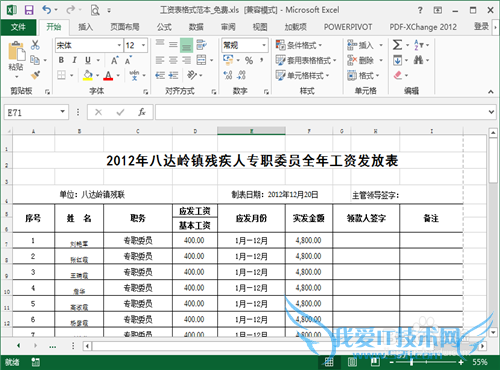Center text horizontally
Screen dimensions: 500x370
pos(173,60)
